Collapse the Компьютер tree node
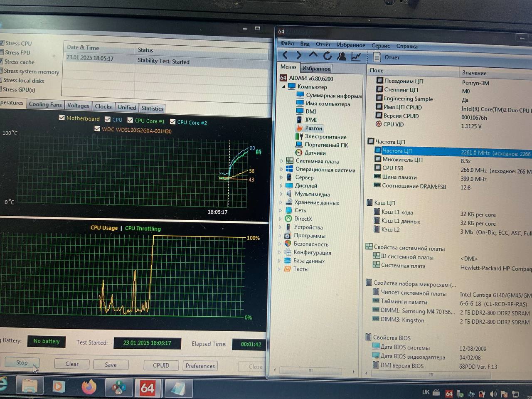The width and height of the screenshot is (532, 399). [283, 87]
